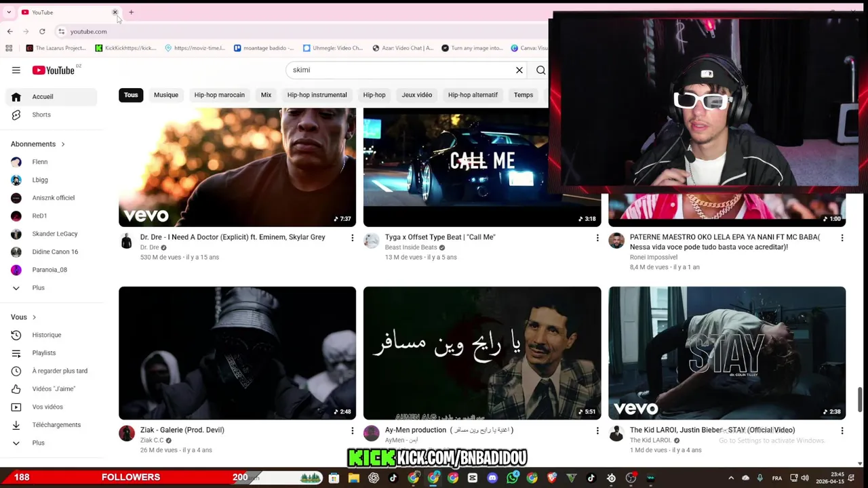Screen dimensions: 868x488
Task: Expand more subscriptions with Plus under Paranoia_08
Action: pos(52,287)
